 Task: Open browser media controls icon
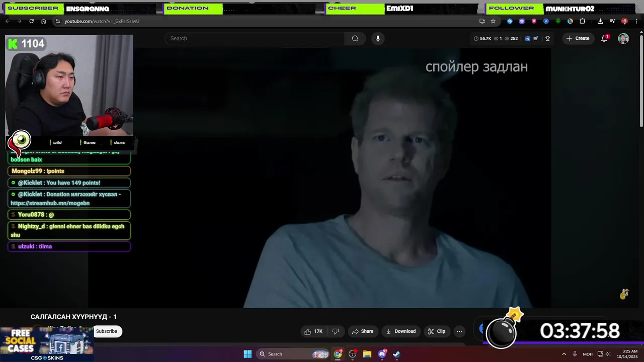tap(612, 21)
